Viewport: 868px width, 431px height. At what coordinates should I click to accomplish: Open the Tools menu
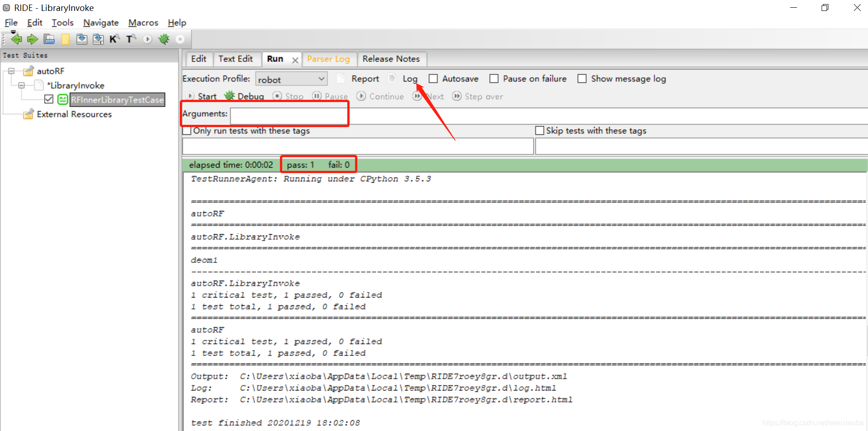pyautogui.click(x=62, y=22)
